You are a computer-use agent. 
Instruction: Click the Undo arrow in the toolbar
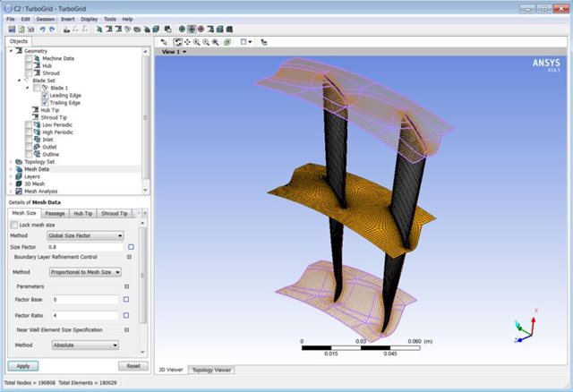click(42, 30)
